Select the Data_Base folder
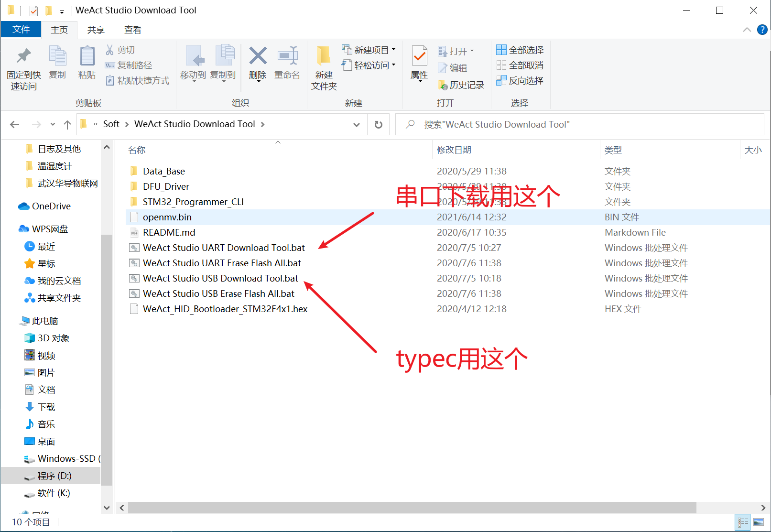Viewport: 771px width, 532px height. click(x=163, y=171)
